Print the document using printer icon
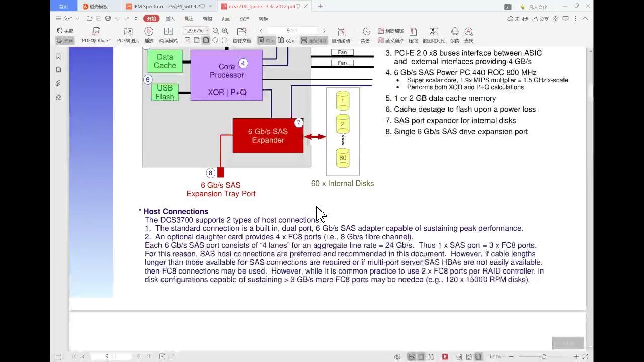Viewport: 644px width, 362px height. coord(108,18)
